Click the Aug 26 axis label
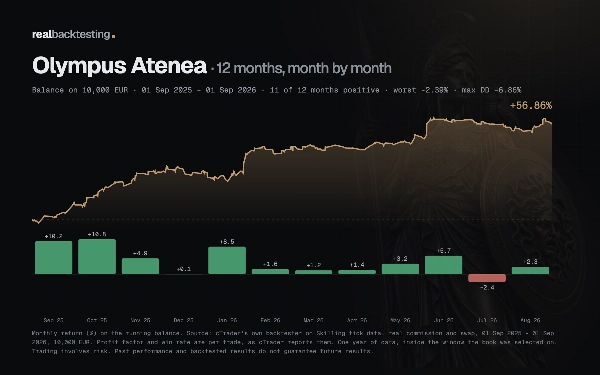The height and width of the screenshot is (375, 600). point(530,320)
